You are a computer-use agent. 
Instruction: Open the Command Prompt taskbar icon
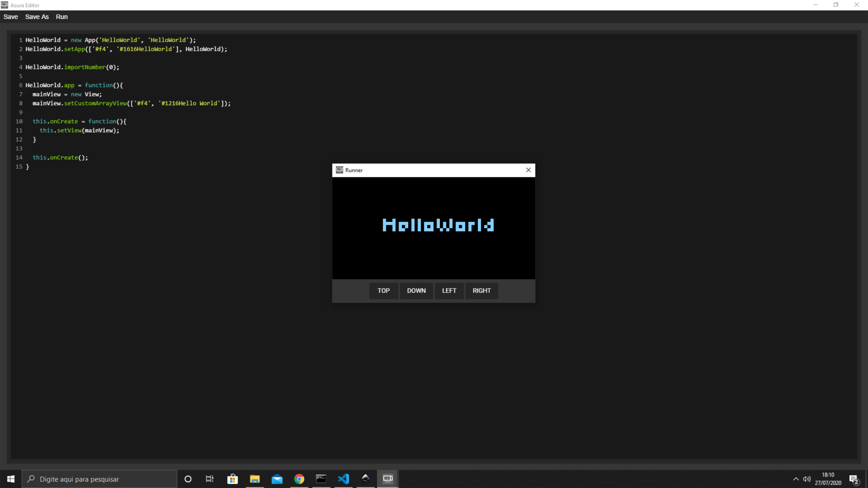pos(321,479)
